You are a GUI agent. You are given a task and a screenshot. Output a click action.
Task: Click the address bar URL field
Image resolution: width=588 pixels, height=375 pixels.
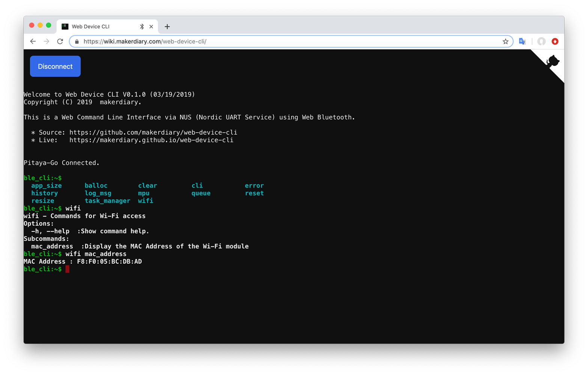click(291, 42)
